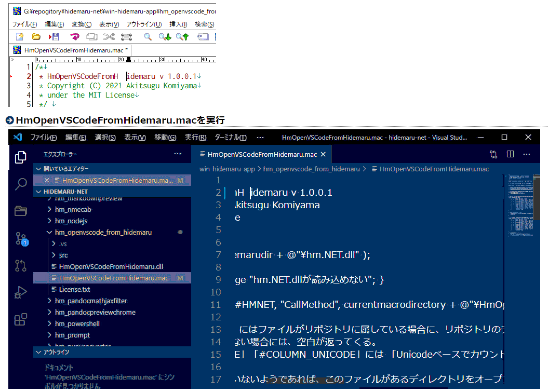Click the folders icon in VS Code activity bar
Screen dimensions: 548x392
click(x=21, y=211)
